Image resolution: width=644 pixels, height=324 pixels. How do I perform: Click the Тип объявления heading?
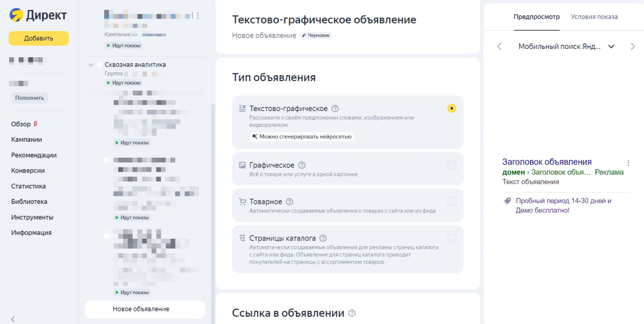(x=274, y=77)
